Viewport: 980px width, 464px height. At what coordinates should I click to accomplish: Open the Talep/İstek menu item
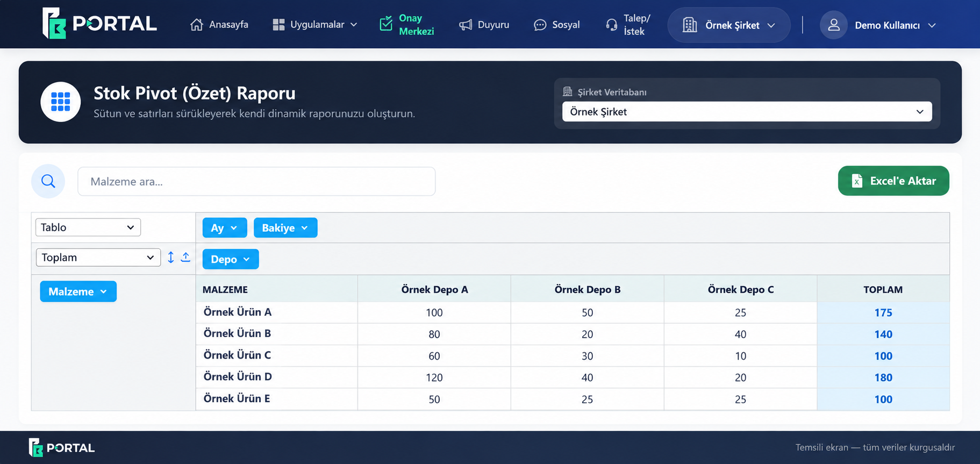tap(628, 25)
